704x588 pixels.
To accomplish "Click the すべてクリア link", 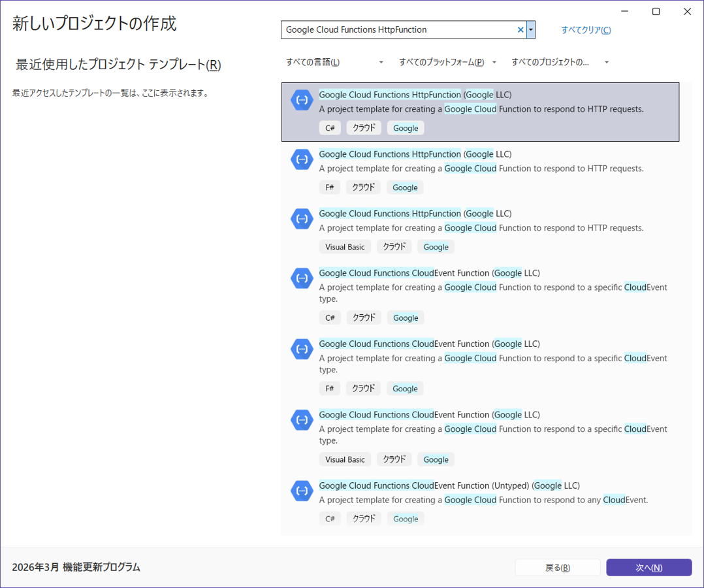I will click(586, 30).
